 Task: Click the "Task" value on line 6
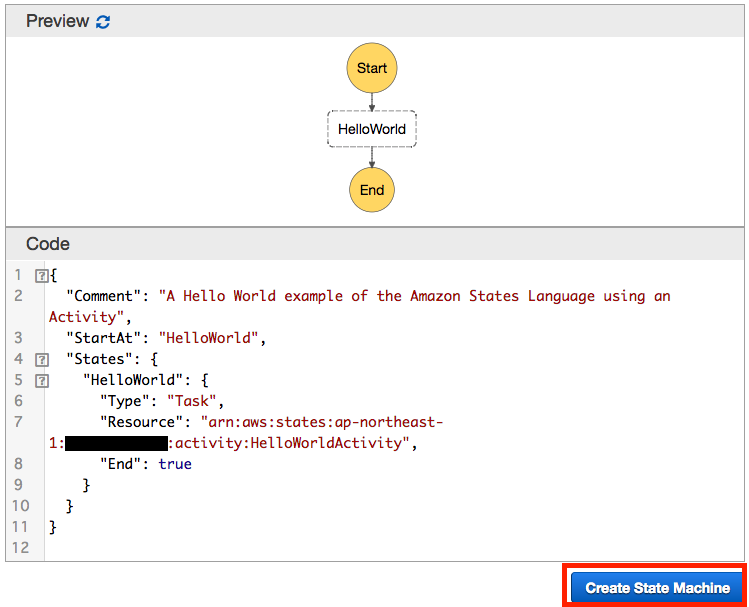pyautogui.click(x=192, y=401)
